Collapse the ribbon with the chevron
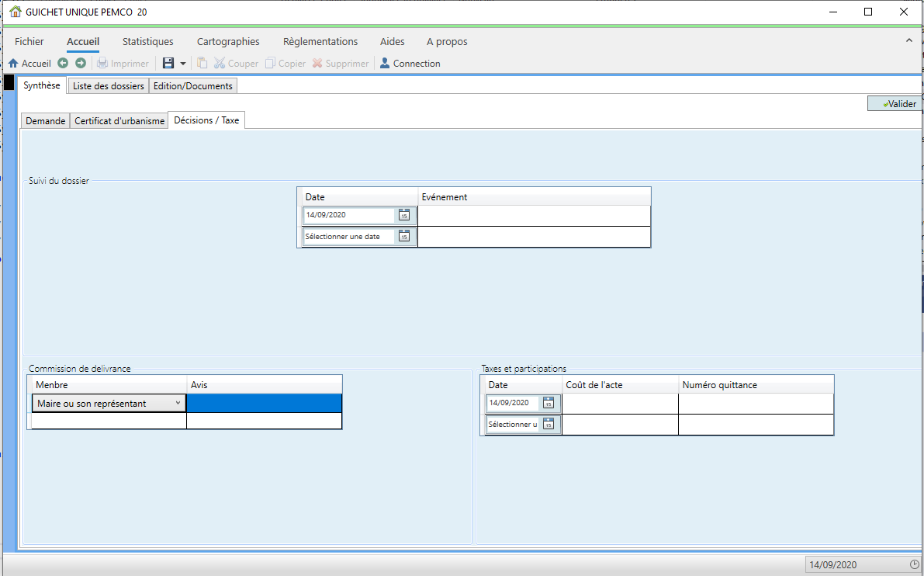Image resolution: width=924 pixels, height=576 pixels. coord(908,40)
